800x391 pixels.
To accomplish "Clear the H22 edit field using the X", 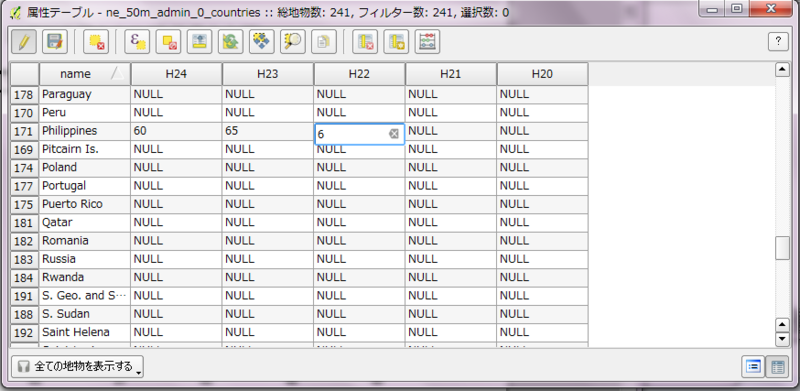I will (393, 134).
